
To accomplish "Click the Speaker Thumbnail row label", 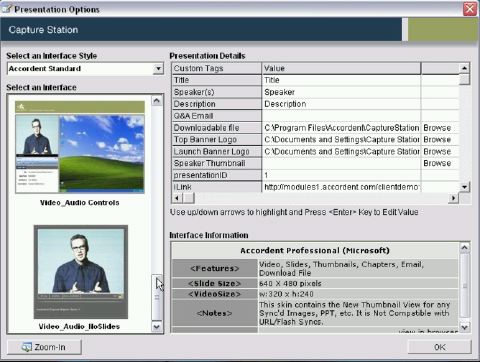I will (217, 163).
